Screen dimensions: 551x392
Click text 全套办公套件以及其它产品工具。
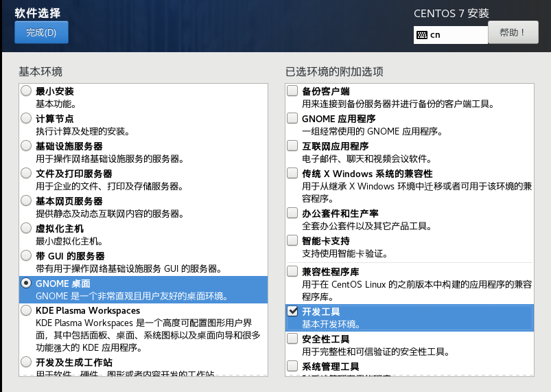[367, 226]
